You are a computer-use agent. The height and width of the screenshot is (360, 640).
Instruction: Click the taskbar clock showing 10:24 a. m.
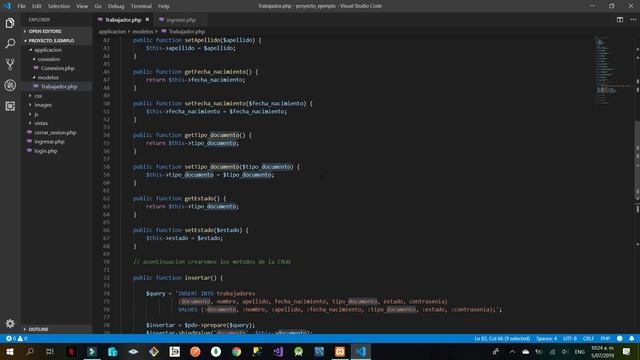click(x=602, y=351)
